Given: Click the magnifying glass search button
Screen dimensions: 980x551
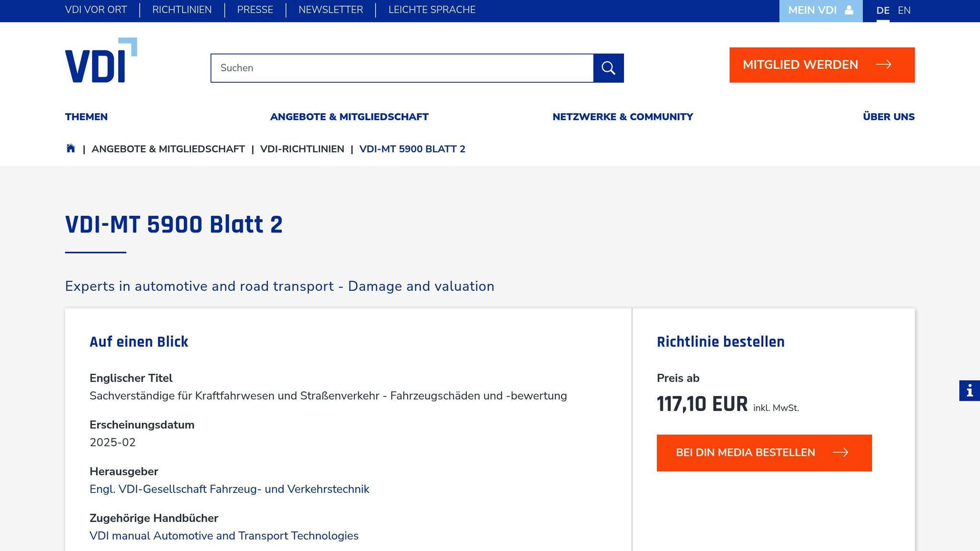Looking at the screenshot, I should pyautogui.click(x=608, y=68).
